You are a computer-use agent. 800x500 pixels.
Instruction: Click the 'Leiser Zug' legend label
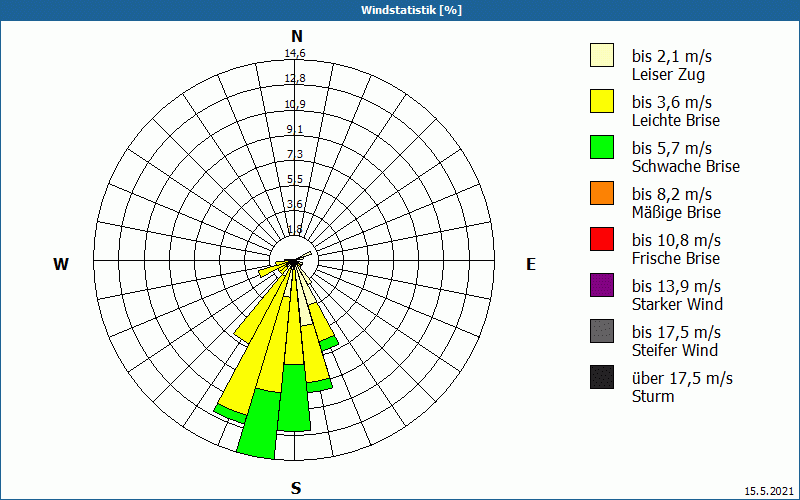668,74
